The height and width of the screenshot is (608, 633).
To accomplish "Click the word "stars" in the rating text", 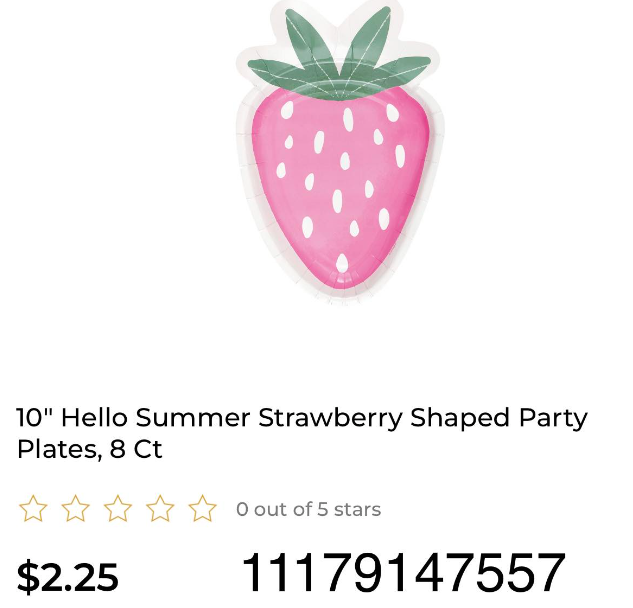I will [x=357, y=509].
